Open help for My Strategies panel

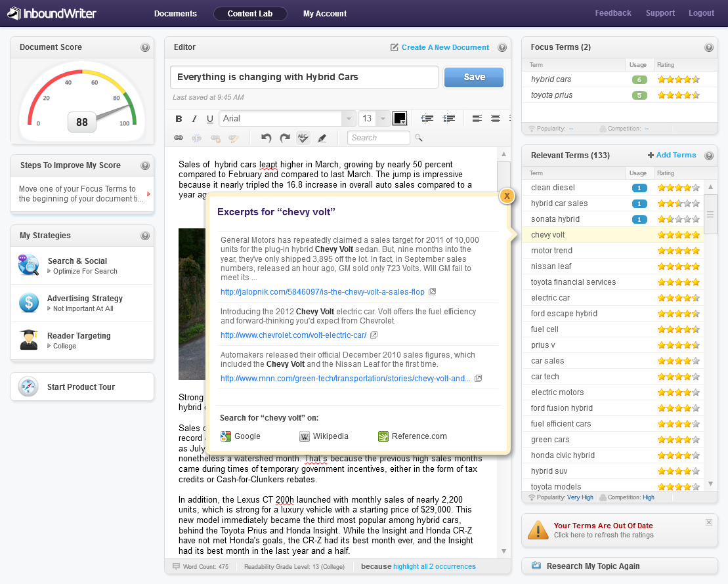[x=145, y=236]
